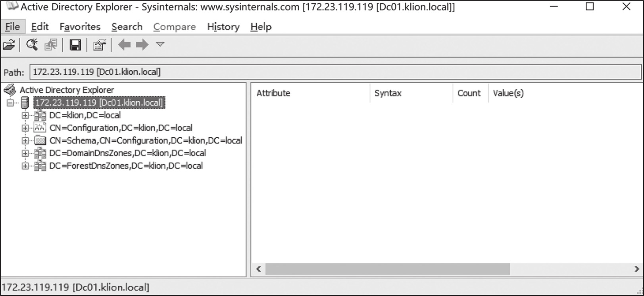Select the 172.23.119.119 [Dc01.klion.local] tree row
Image resolution: width=644 pixels, height=296 pixels.
(x=99, y=103)
